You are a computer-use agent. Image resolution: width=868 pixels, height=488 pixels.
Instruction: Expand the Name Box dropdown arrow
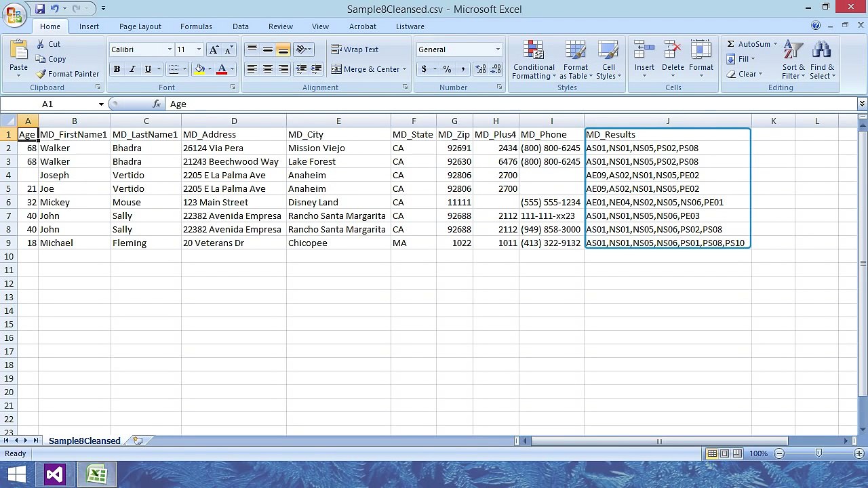tap(101, 104)
